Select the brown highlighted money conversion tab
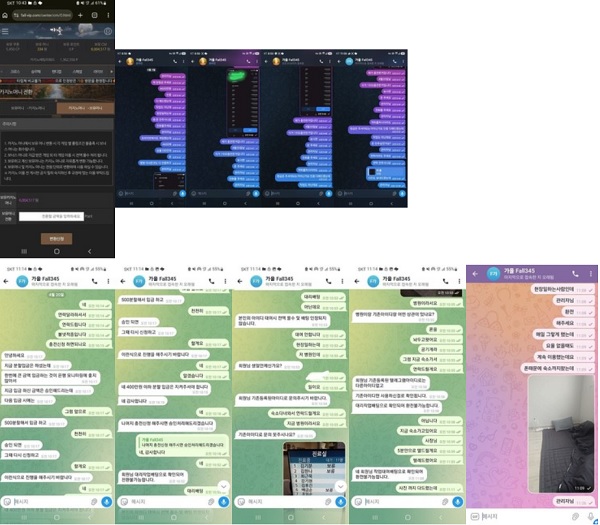This screenshot has height=525, width=600. (85, 108)
